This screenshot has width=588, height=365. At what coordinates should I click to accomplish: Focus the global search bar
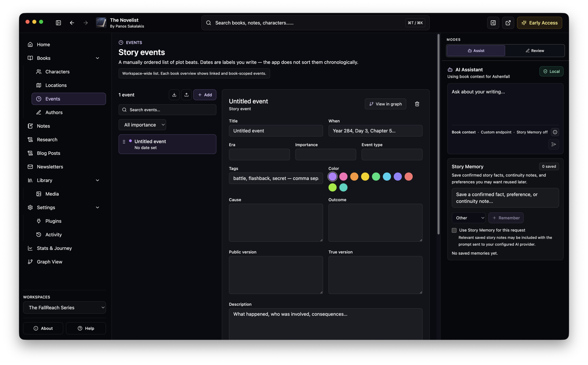(315, 23)
